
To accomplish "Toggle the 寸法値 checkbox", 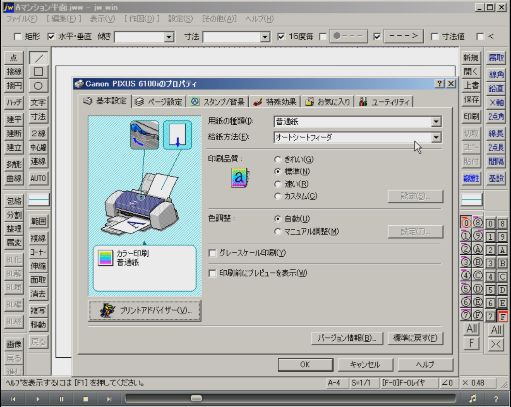I will click(434, 36).
